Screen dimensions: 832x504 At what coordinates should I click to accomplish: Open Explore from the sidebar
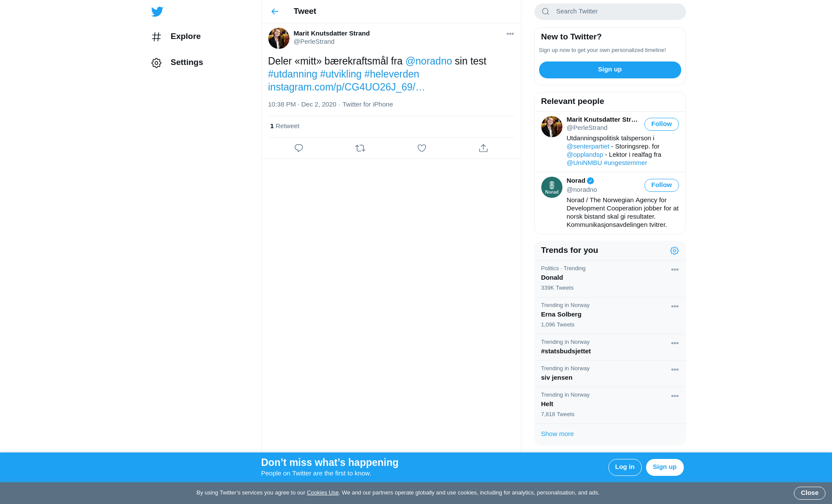pyautogui.click(x=176, y=36)
